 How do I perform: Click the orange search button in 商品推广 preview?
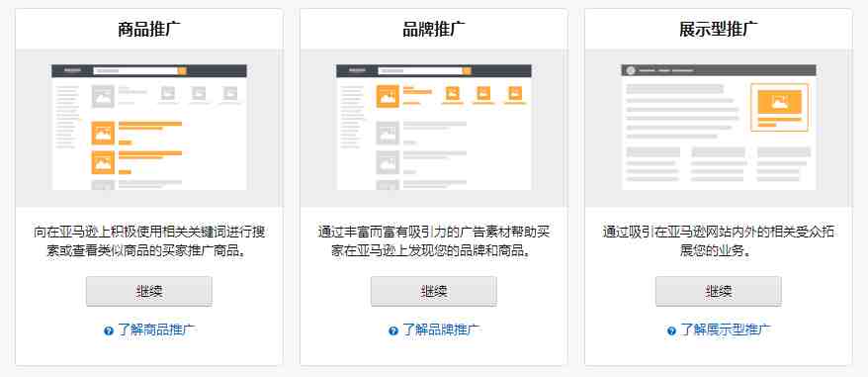tap(182, 71)
